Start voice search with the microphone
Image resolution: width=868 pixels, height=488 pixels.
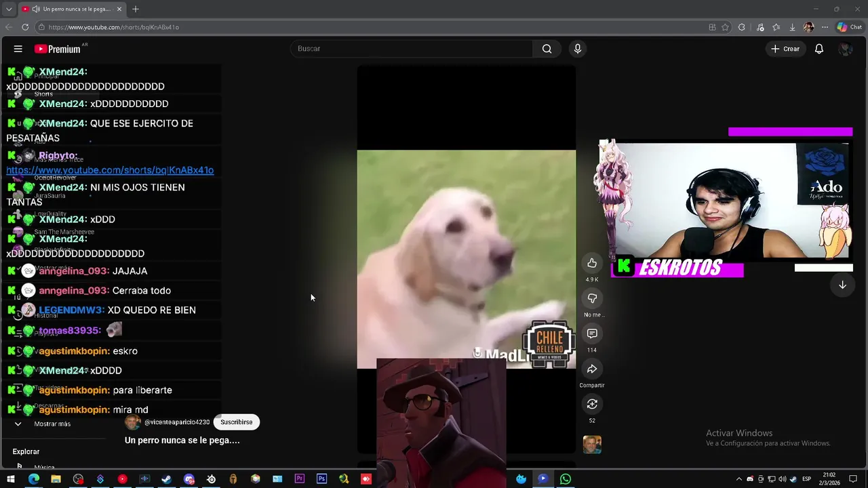578,49
